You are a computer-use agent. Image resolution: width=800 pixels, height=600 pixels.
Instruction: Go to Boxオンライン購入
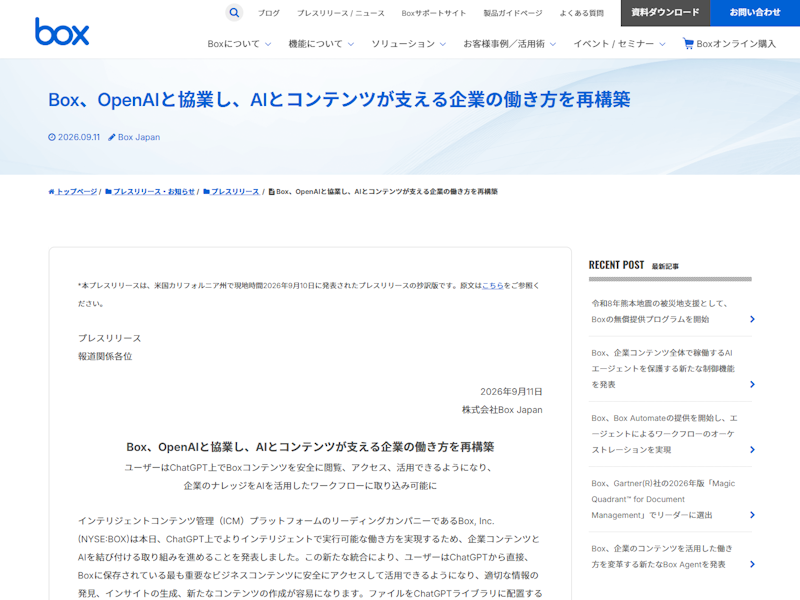(730, 44)
